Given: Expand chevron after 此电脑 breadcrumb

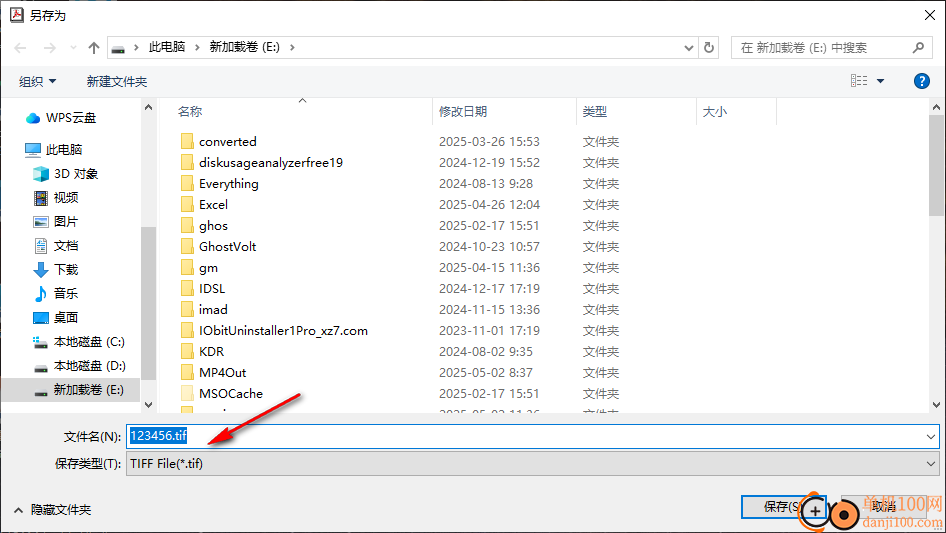Looking at the screenshot, I should click(197, 47).
